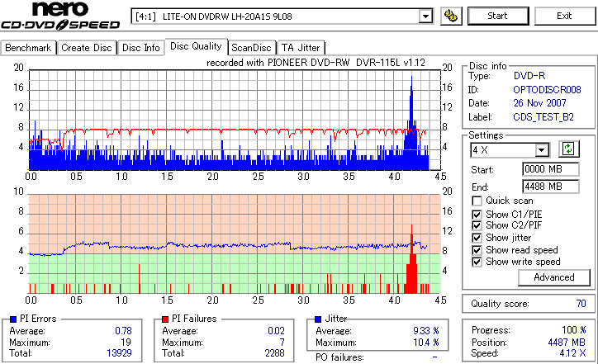Open the drive selection dropdown arrow
598x364 pixels.
pos(425,17)
